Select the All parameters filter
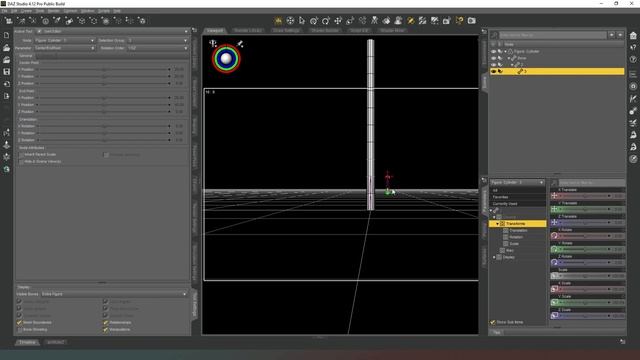Image resolution: width=640 pixels, height=360 pixels. click(518, 190)
